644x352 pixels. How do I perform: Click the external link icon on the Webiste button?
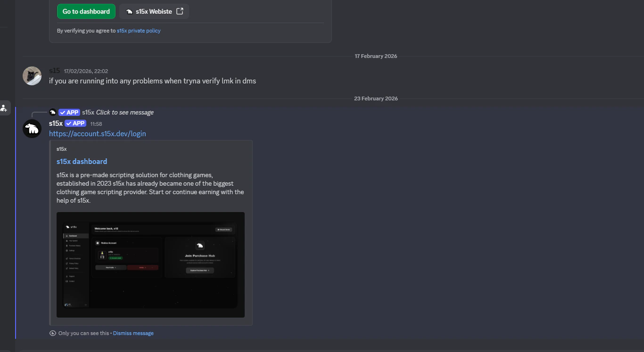180,11
